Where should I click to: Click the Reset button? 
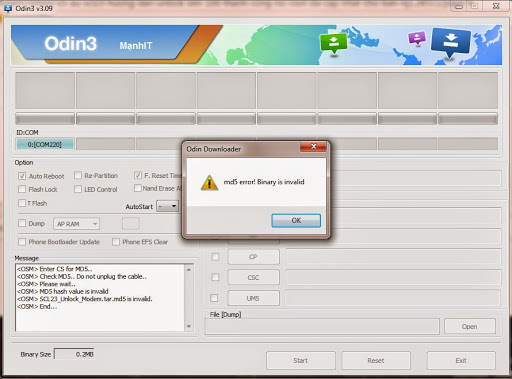(x=376, y=360)
